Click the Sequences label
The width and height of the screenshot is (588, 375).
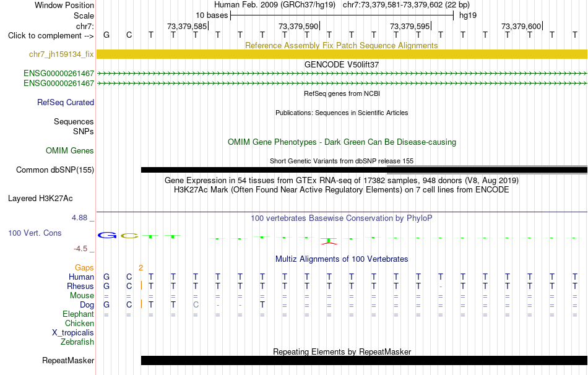coord(74,121)
